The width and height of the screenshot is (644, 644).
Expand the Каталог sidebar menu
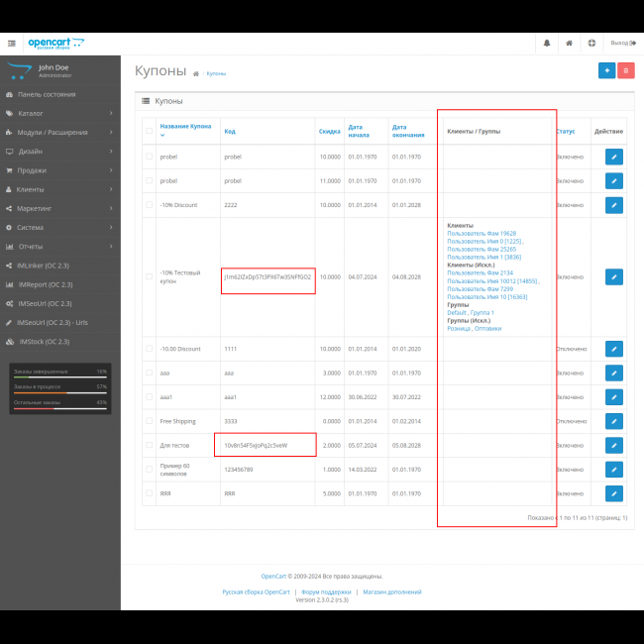[x=59, y=113]
